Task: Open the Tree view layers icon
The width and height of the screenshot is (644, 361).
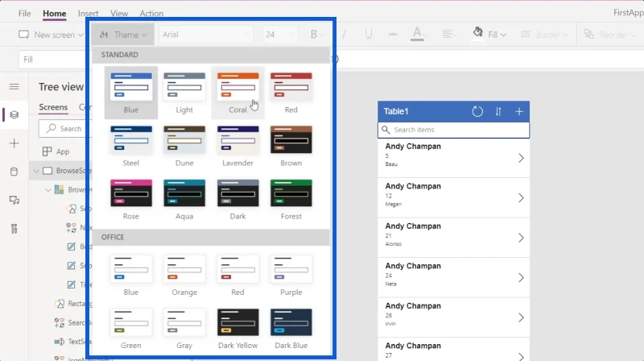Action: point(14,114)
